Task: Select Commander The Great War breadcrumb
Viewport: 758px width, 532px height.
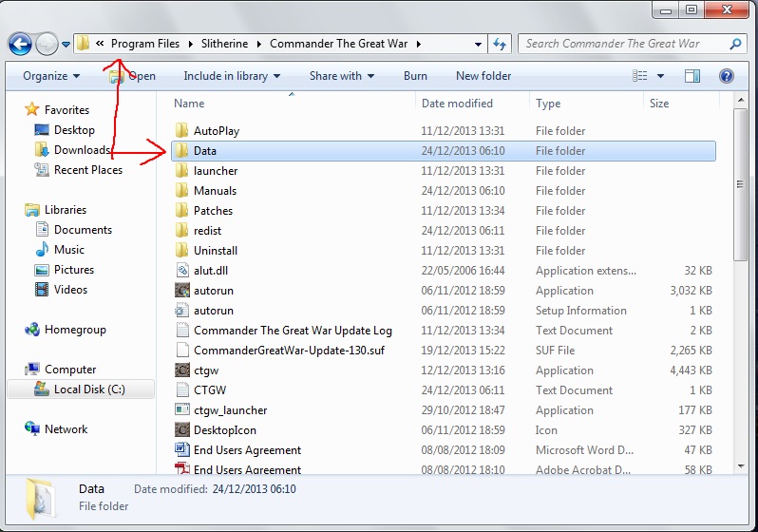Action: pos(338,44)
